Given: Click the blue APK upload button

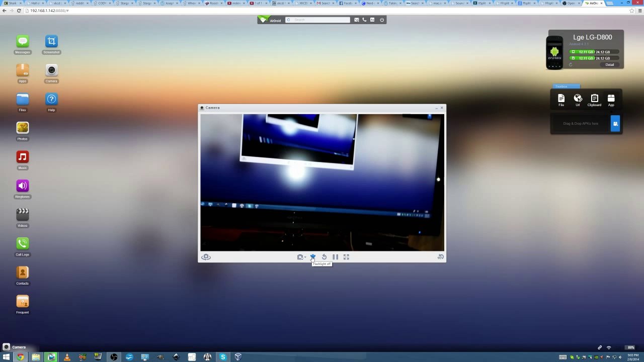Looking at the screenshot, I should pos(615,124).
